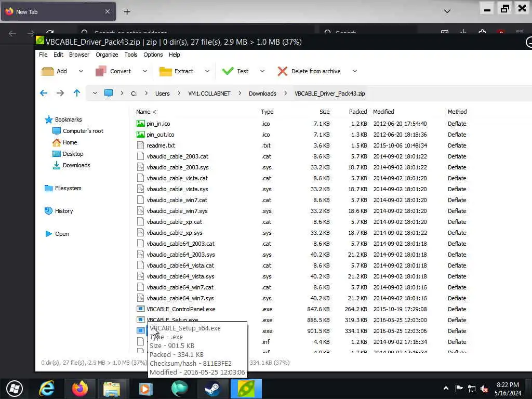
Task: Go forward with the gray right arrow
Action: [x=60, y=93]
